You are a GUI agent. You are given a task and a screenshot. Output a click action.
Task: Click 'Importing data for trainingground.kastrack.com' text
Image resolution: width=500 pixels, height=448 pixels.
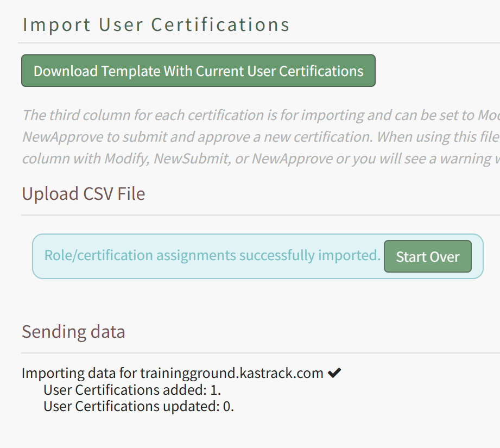click(173, 373)
